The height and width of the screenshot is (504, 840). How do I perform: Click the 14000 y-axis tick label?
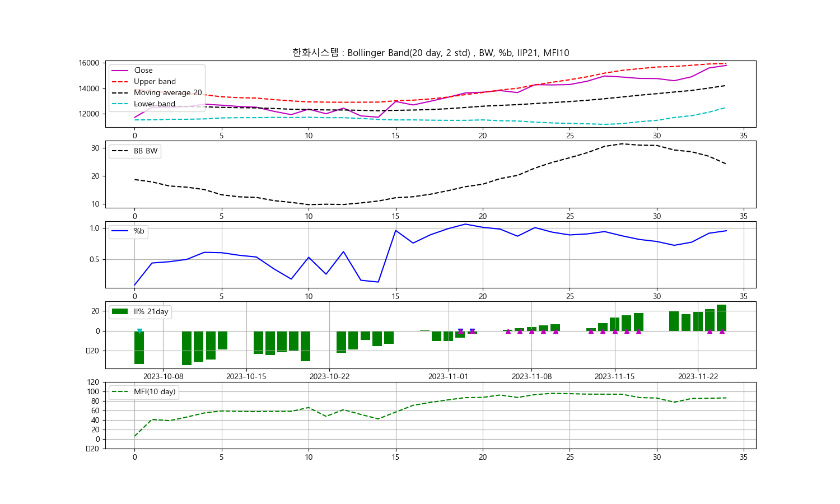pos(89,88)
